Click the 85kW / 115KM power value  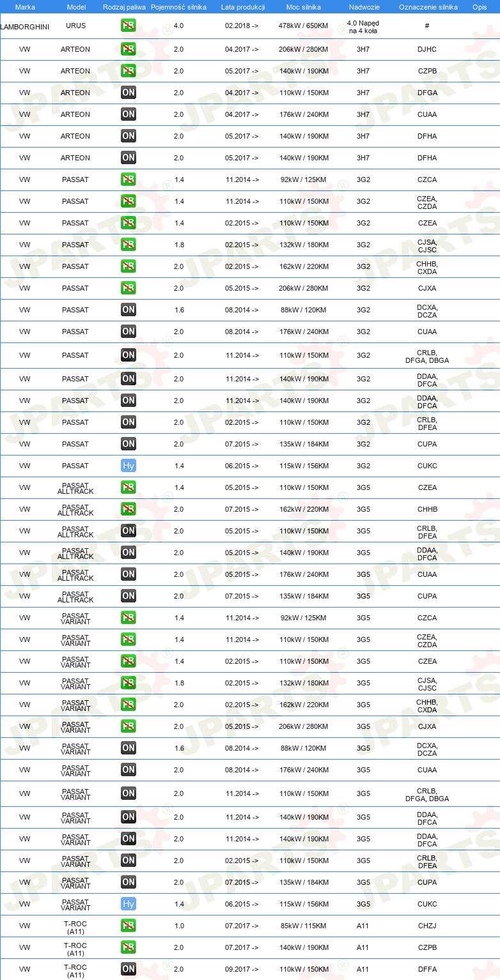point(304,926)
